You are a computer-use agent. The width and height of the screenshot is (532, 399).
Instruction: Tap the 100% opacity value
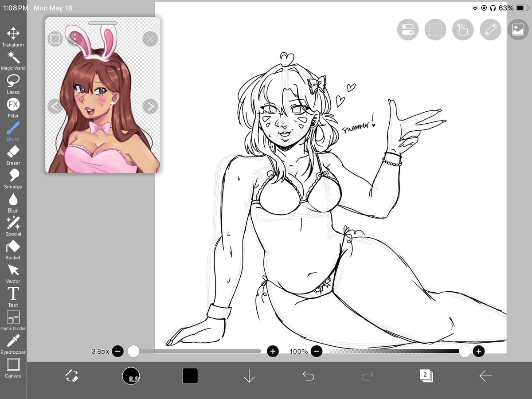(298, 352)
